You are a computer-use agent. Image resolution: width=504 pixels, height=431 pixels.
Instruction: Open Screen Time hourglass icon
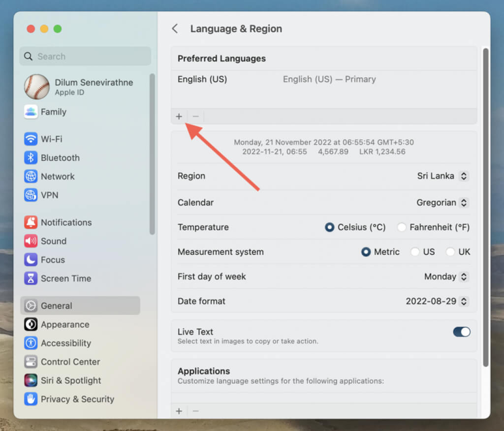click(31, 278)
